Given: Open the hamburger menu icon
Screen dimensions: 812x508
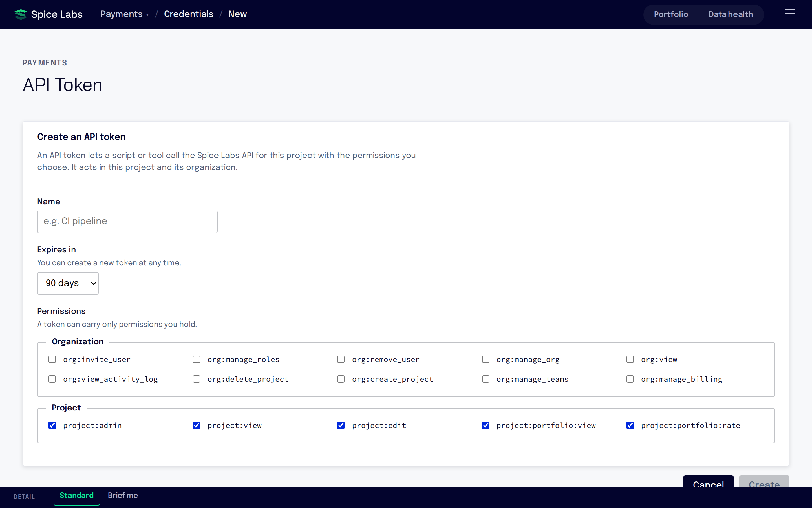Looking at the screenshot, I should point(790,14).
